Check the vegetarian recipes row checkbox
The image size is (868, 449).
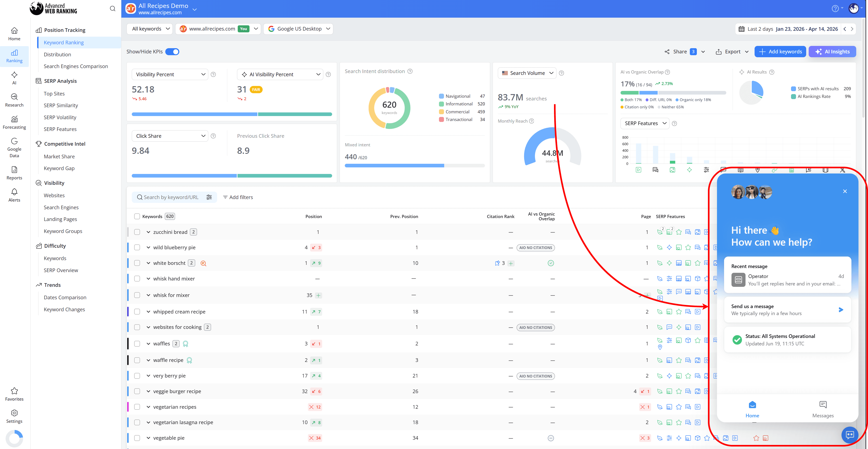[137, 407]
